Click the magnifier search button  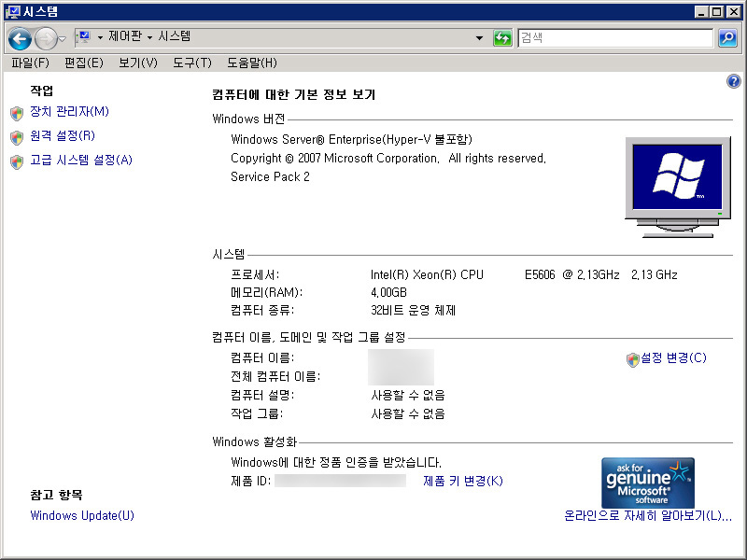coord(727,37)
